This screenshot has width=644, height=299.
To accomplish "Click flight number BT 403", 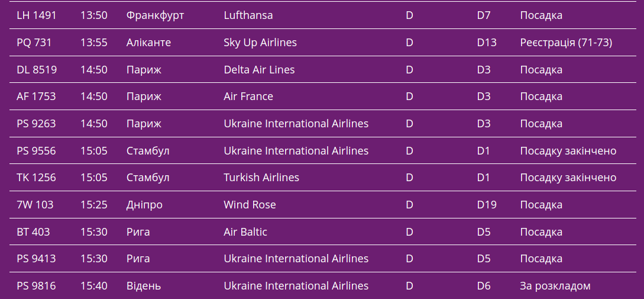I will coord(33,232).
